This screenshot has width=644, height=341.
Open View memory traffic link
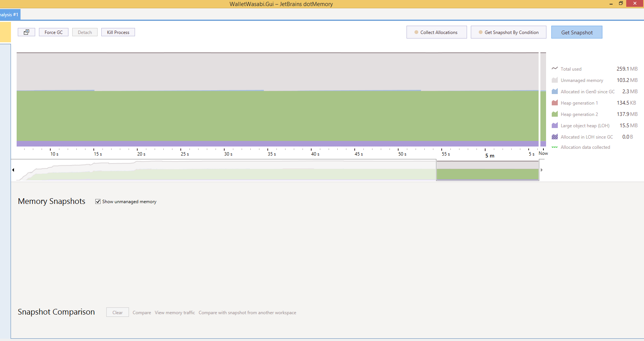pos(175,313)
